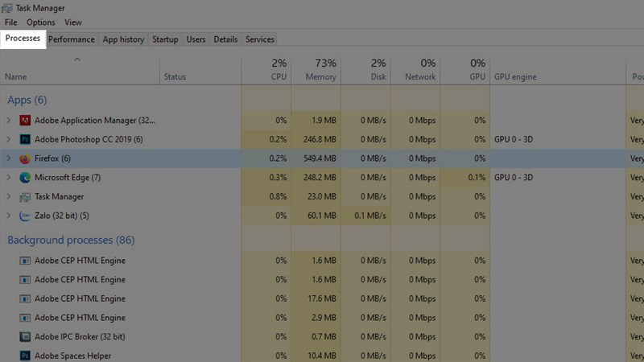Click the Adobe IPC Broker icon
Viewport: 644px width, 362px height.
pyautogui.click(x=25, y=337)
